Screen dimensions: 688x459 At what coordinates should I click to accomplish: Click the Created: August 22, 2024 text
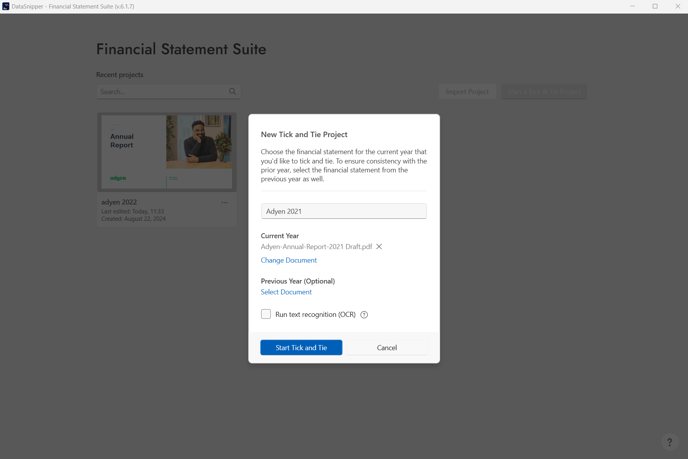point(133,219)
